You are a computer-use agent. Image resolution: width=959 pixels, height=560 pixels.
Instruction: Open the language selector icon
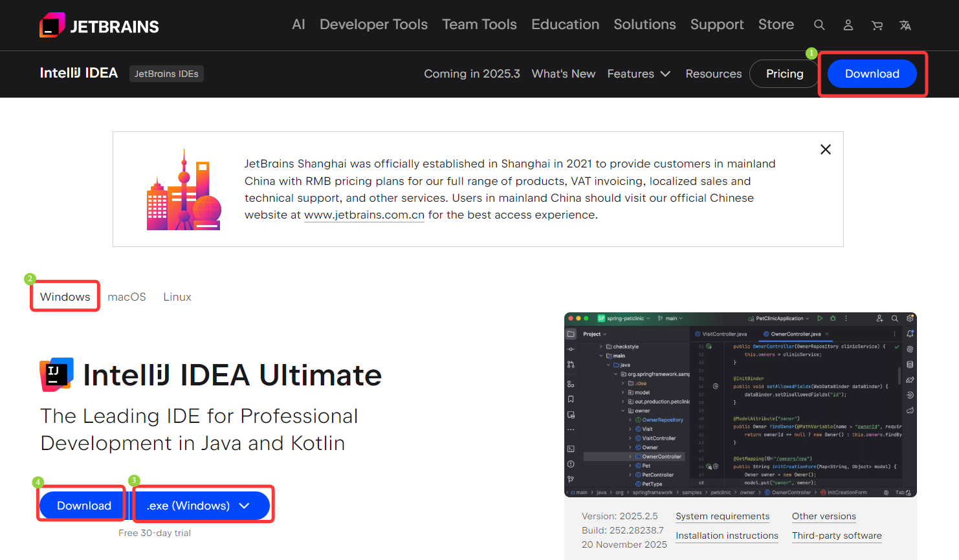[x=905, y=25]
